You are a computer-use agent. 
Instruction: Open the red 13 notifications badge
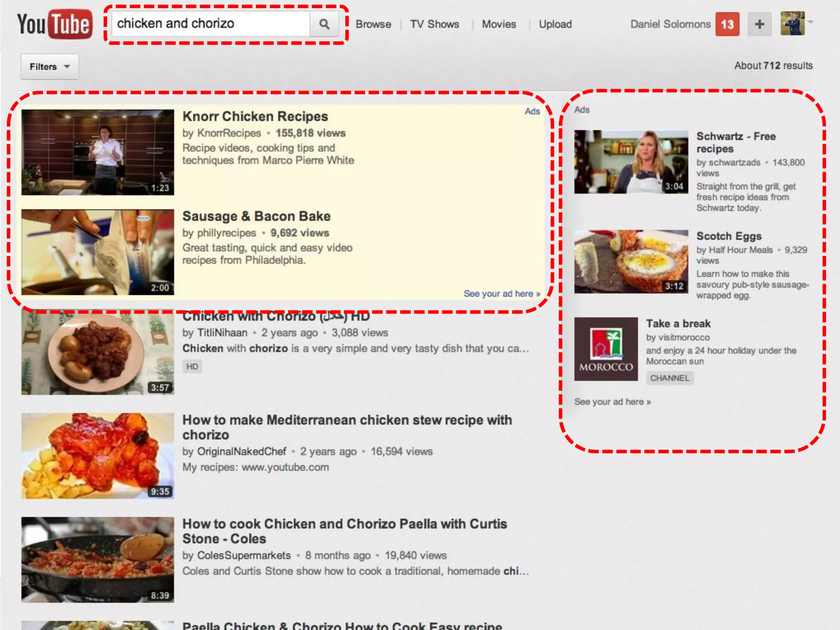(x=727, y=24)
